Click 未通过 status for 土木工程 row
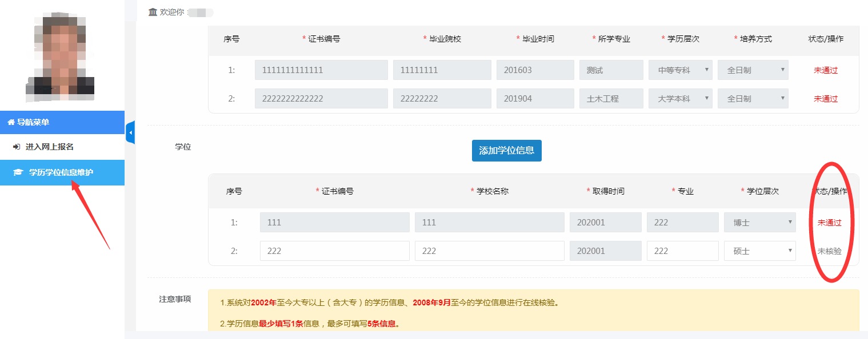 click(826, 99)
